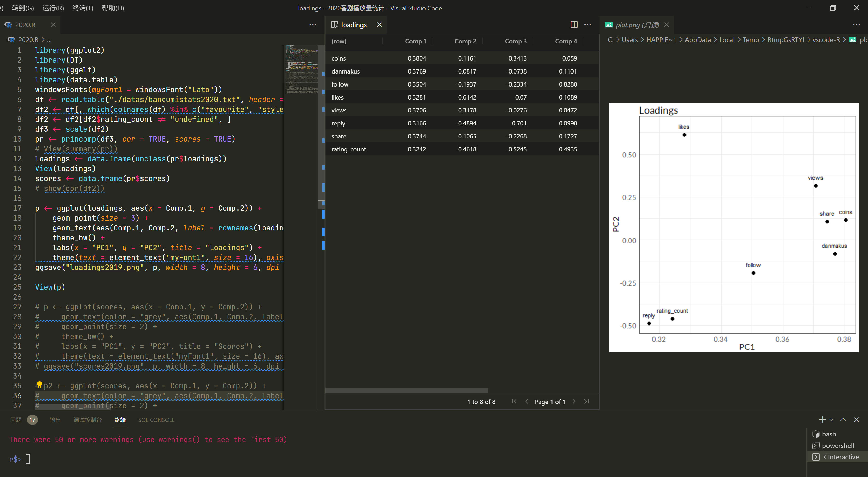The height and width of the screenshot is (477, 868).
Task: Go to first page of data viewer
Action: [x=514, y=401]
